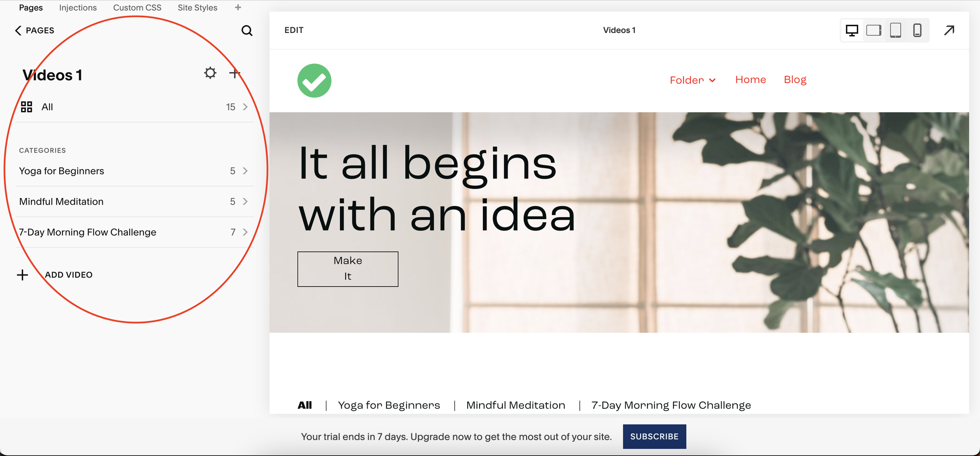Screen dimensions: 980x456
Task: Switch to landscape tablet preview icon
Action: click(874, 30)
